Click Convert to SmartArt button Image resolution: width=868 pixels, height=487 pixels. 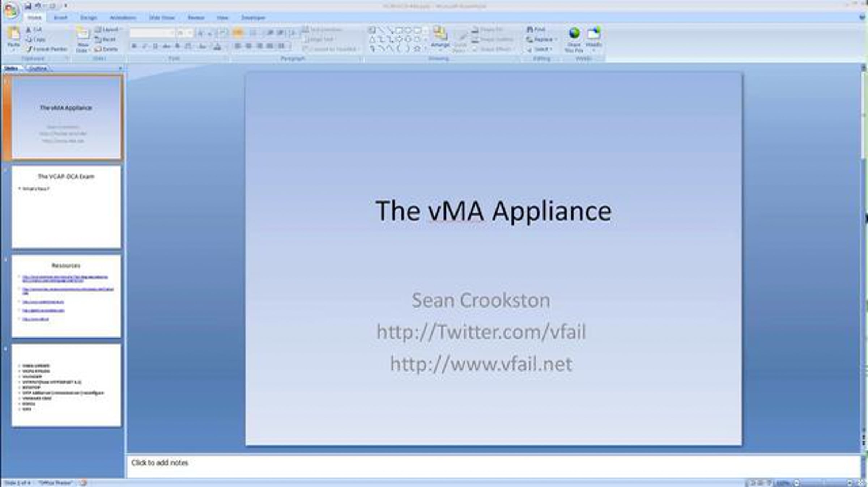(x=332, y=49)
